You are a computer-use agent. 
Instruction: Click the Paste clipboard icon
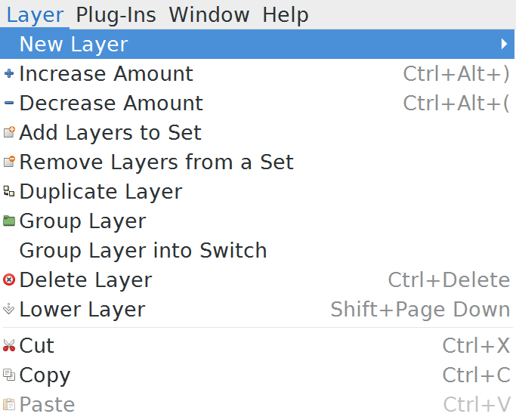(9, 405)
